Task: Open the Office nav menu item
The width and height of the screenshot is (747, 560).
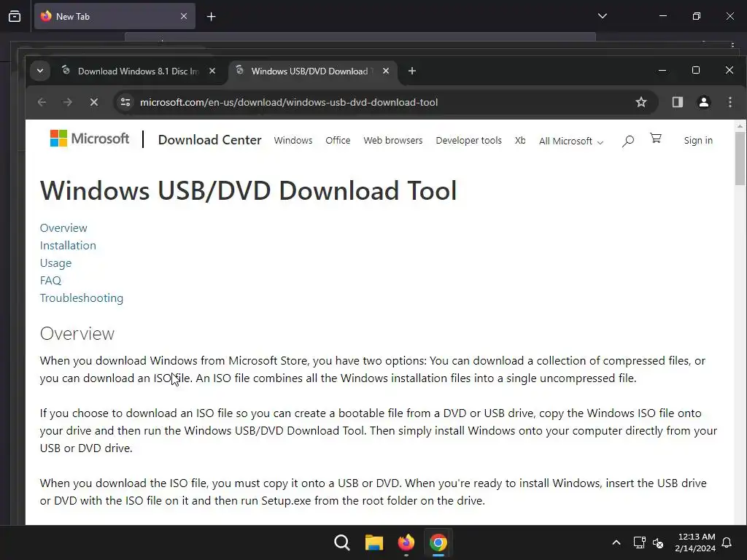Action: pos(338,141)
